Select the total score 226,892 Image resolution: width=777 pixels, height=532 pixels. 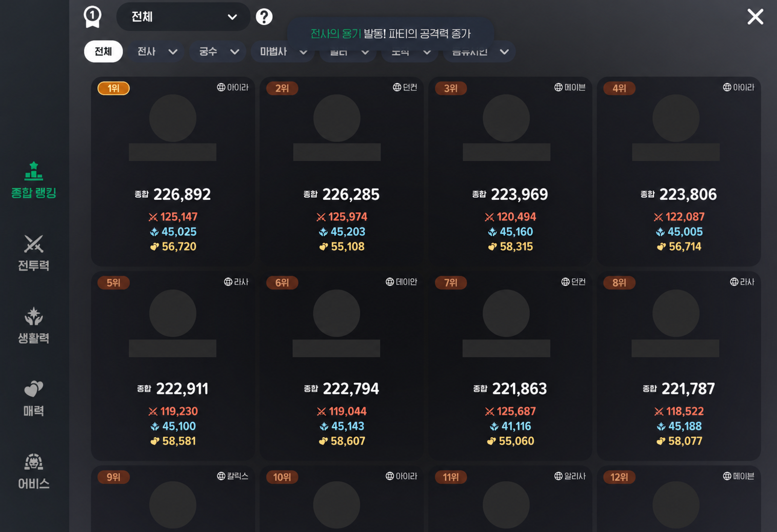pos(182,195)
